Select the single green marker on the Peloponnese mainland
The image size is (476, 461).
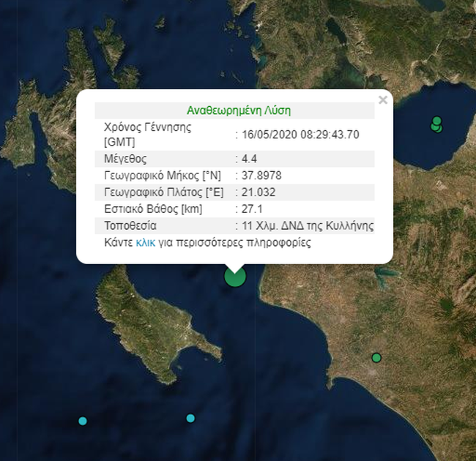(376, 358)
